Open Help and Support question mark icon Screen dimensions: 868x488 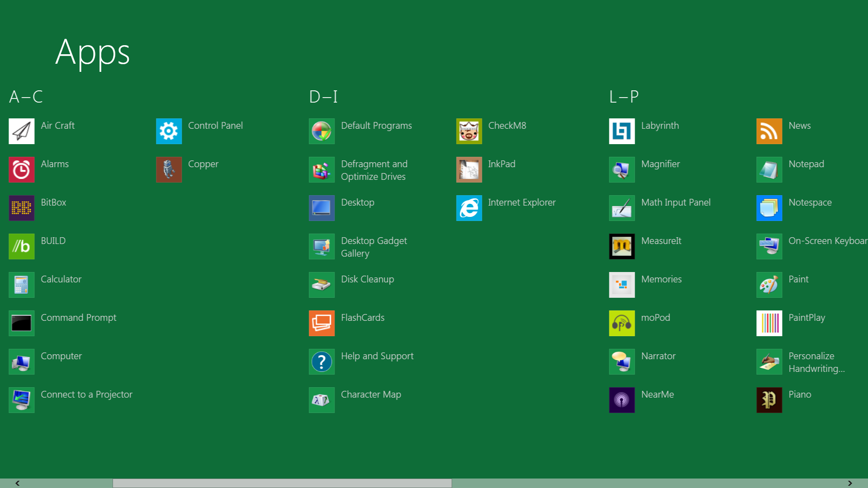point(322,361)
